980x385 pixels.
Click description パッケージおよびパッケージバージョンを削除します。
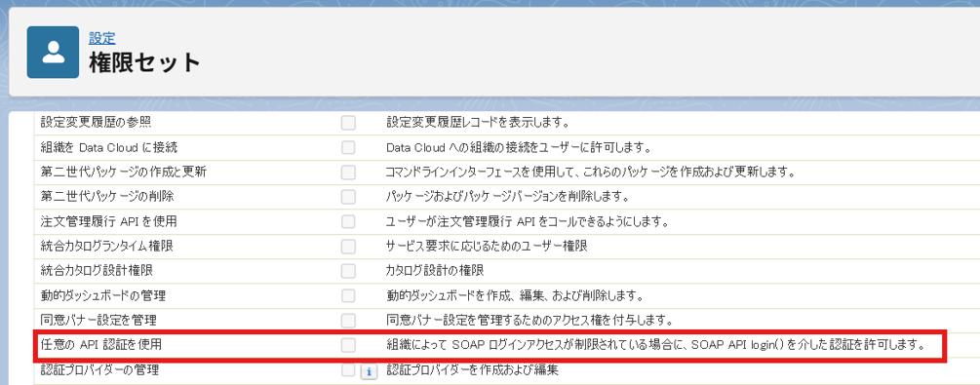pos(507,197)
